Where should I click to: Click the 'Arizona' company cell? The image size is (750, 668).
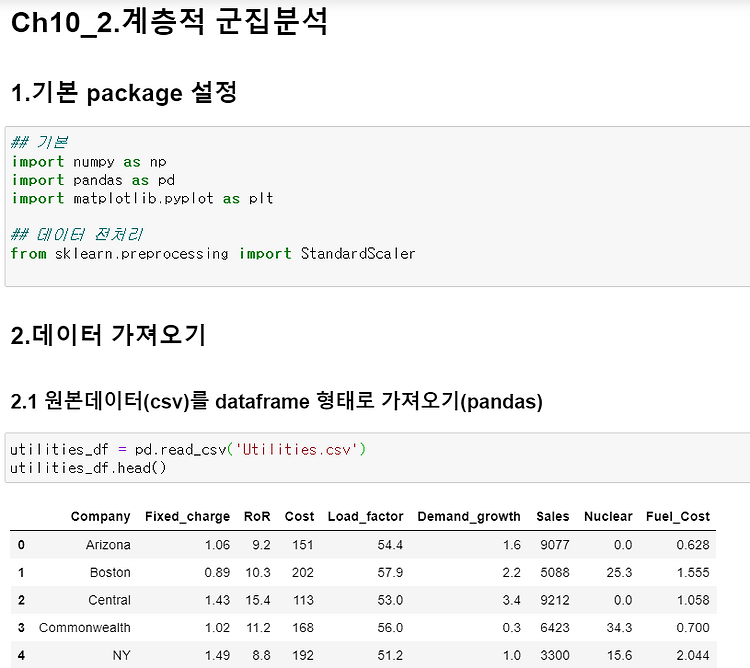(108, 545)
